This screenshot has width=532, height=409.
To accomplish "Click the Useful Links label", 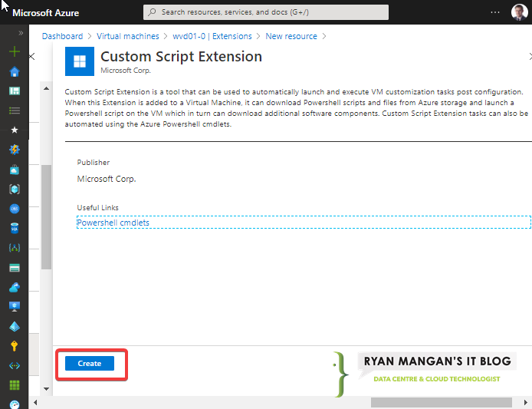I will click(x=97, y=207).
